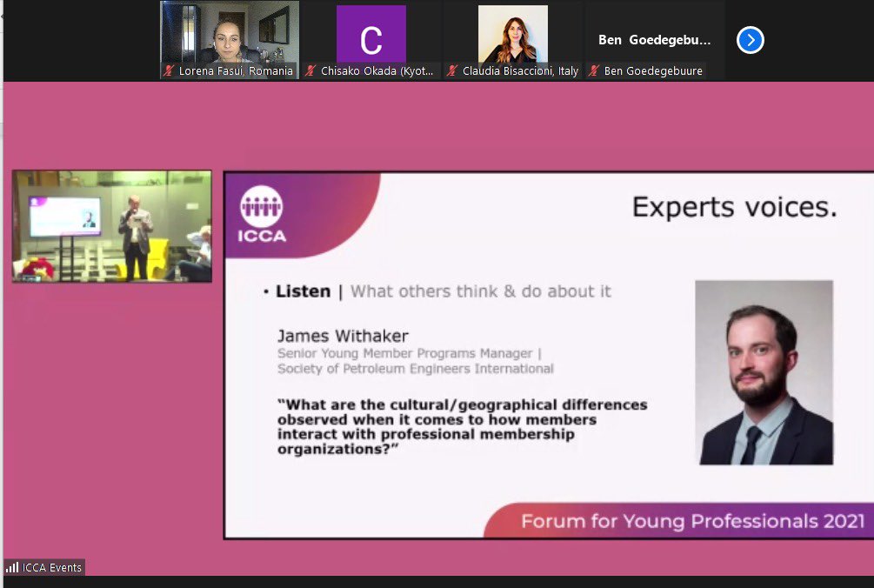Image resolution: width=874 pixels, height=588 pixels.
Task: Click the name 'James Withaker'
Action: [x=343, y=336]
